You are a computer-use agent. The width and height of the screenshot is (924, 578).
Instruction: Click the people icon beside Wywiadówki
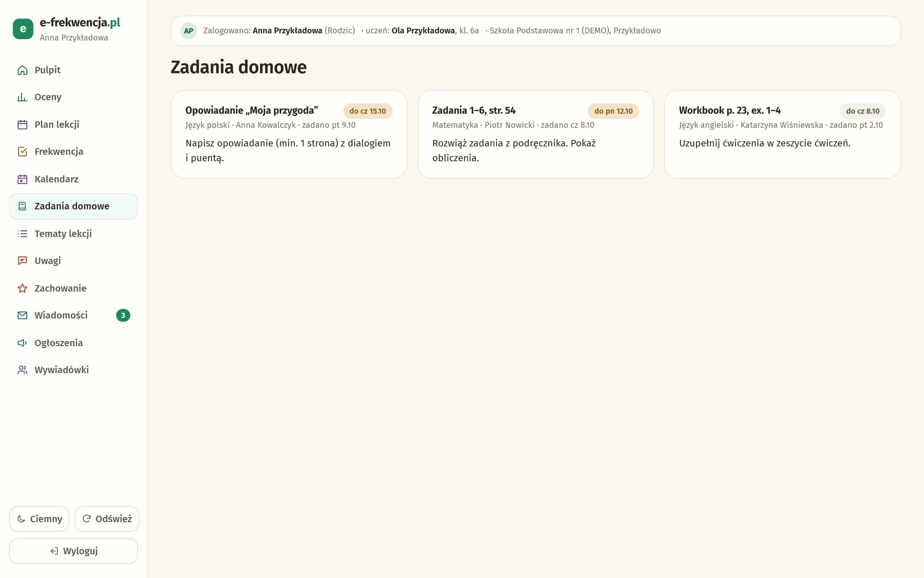pos(22,370)
